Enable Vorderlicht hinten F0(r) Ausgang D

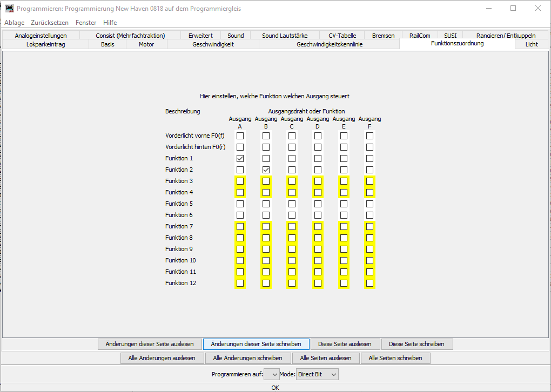(318, 147)
